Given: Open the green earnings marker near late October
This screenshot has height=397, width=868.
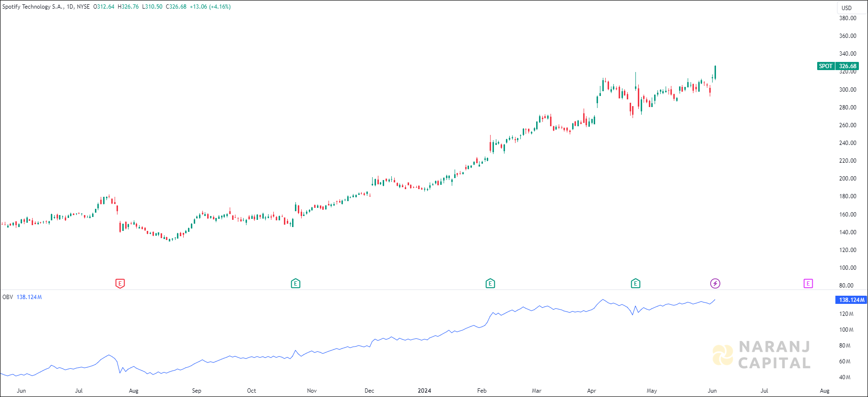Looking at the screenshot, I should click(295, 284).
